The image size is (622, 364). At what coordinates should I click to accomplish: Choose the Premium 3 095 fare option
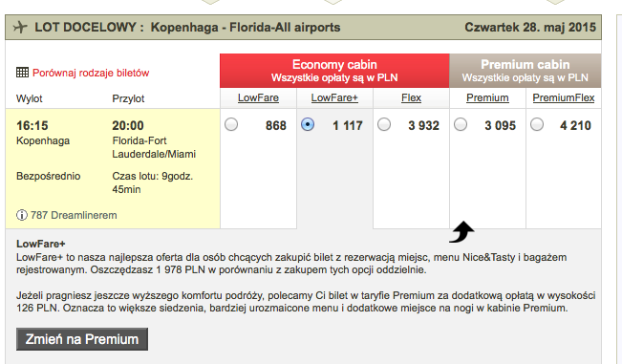coord(461,124)
